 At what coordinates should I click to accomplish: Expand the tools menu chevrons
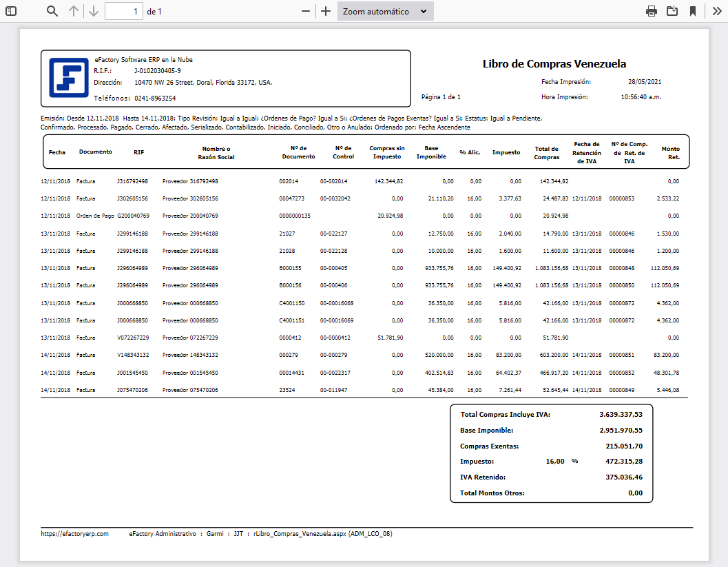[x=716, y=11]
